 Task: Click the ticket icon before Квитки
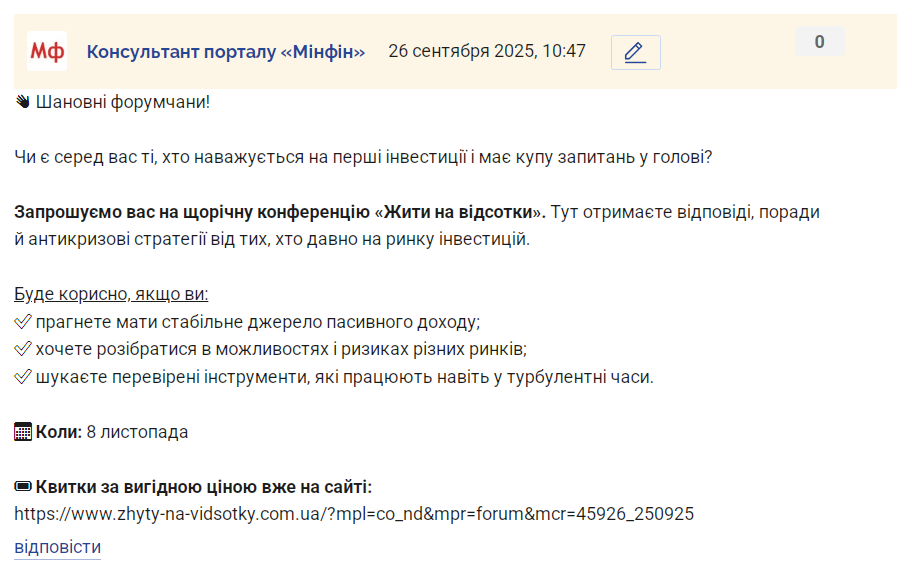click(x=23, y=486)
